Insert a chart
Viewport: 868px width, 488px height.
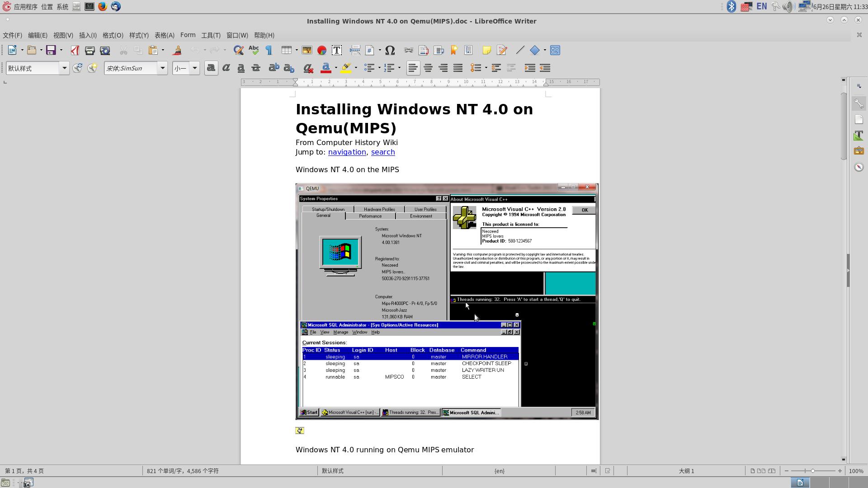[x=322, y=50]
